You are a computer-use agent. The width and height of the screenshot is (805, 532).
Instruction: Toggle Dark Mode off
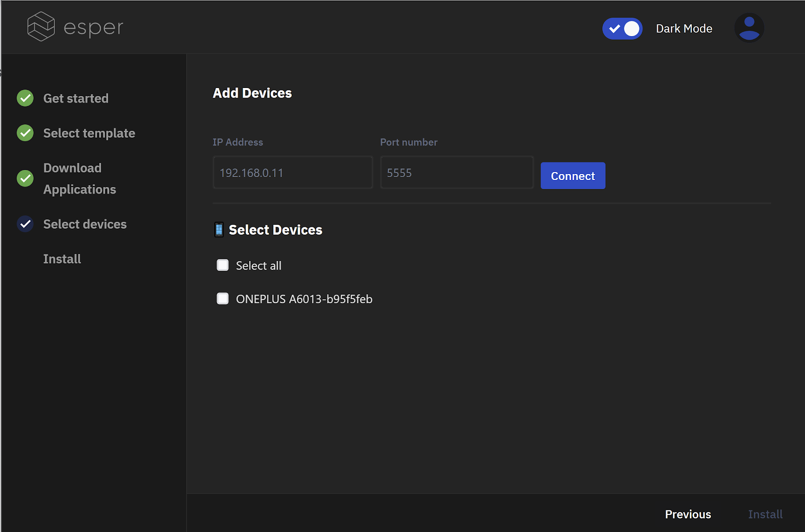tap(622, 29)
